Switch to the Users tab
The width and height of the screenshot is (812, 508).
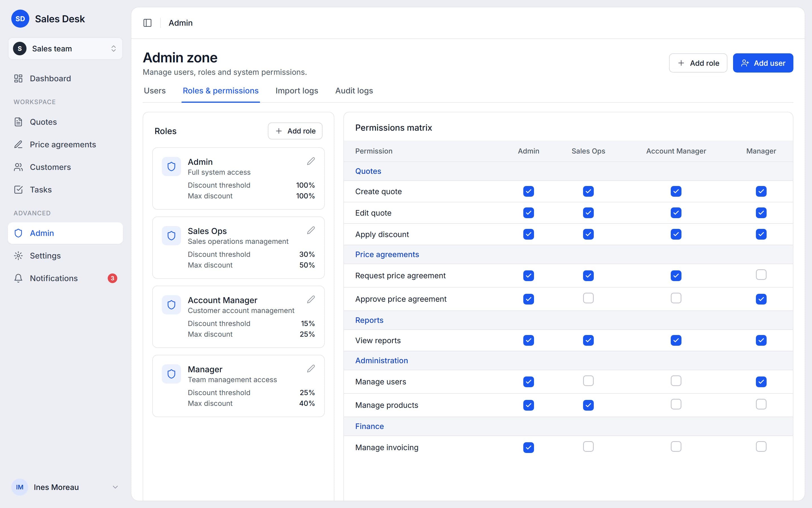[x=155, y=91]
